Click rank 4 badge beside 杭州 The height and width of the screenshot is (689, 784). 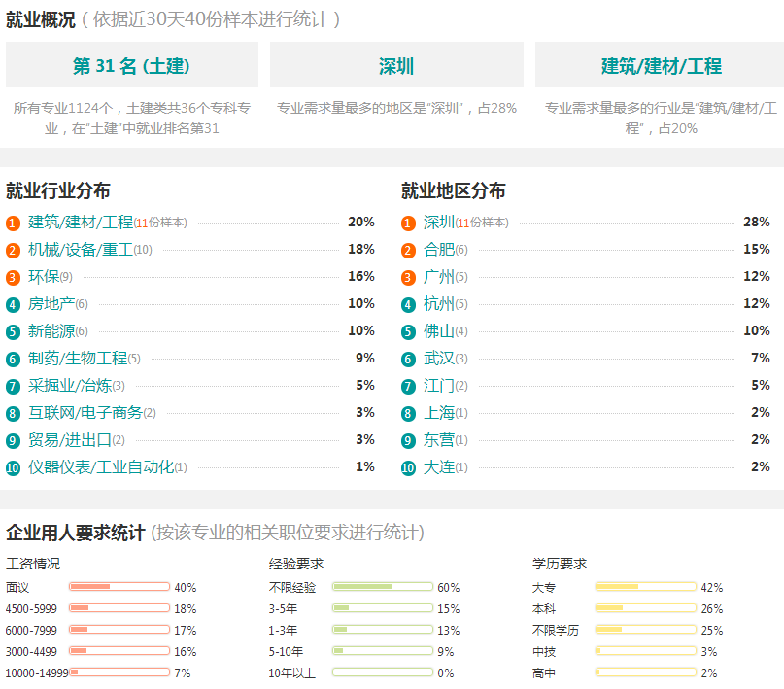point(408,304)
